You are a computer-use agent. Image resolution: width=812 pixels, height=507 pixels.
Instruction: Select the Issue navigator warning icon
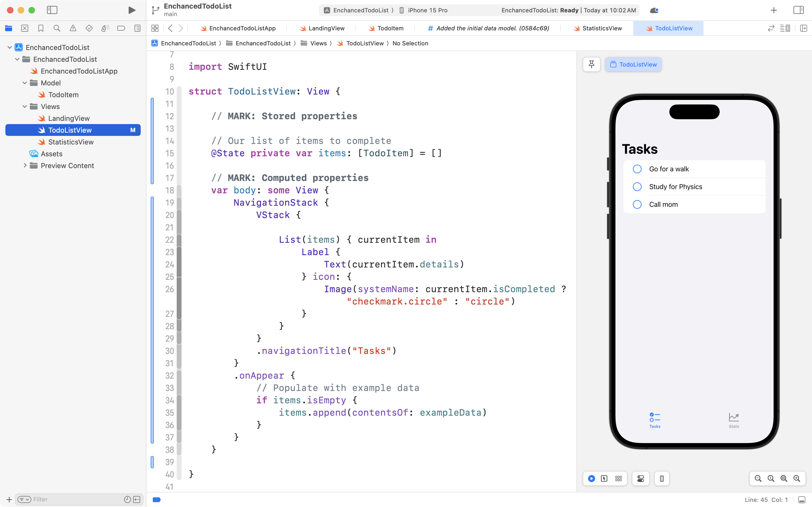73,28
